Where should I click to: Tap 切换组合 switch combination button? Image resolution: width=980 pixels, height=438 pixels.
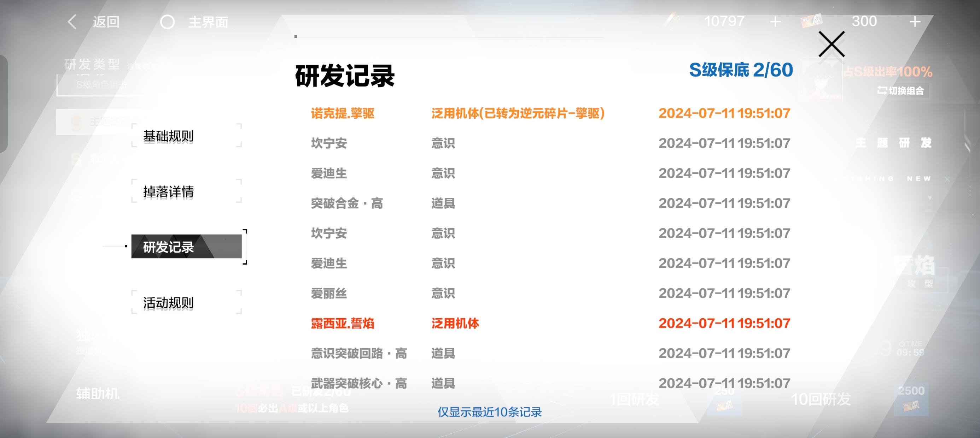pyautogui.click(x=900, y=90)
